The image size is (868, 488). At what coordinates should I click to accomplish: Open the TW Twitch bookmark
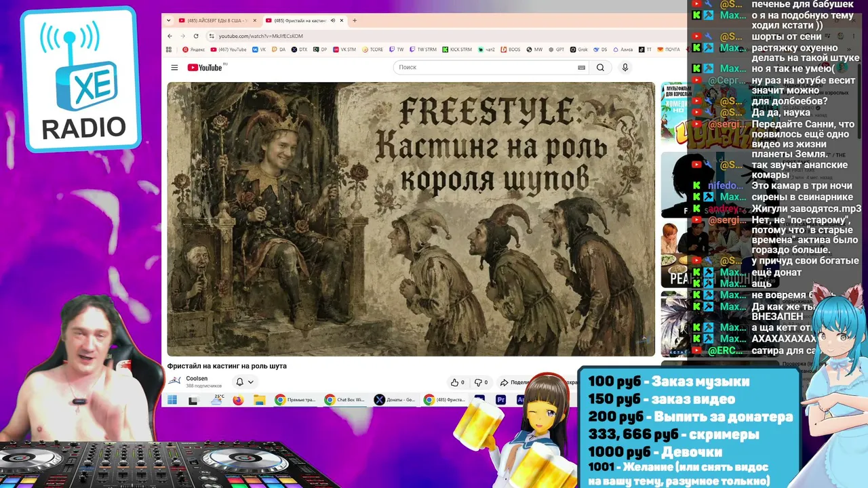[x=397, y=49]
